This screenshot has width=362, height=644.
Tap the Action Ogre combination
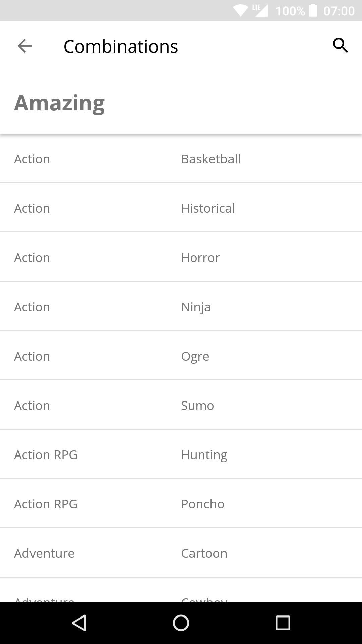pos(181,356)
